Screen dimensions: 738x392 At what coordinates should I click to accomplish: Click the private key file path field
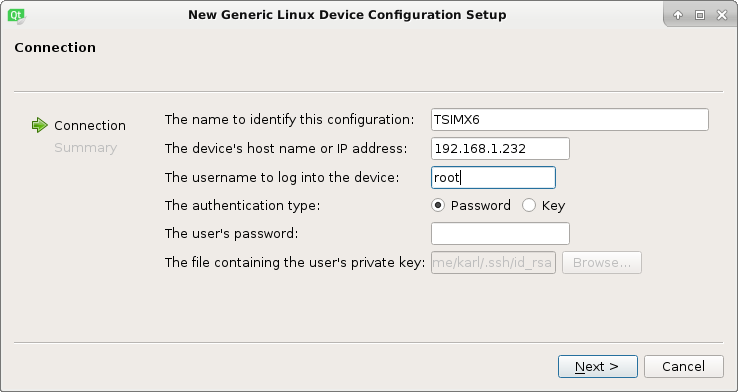[x=493, y=263]
